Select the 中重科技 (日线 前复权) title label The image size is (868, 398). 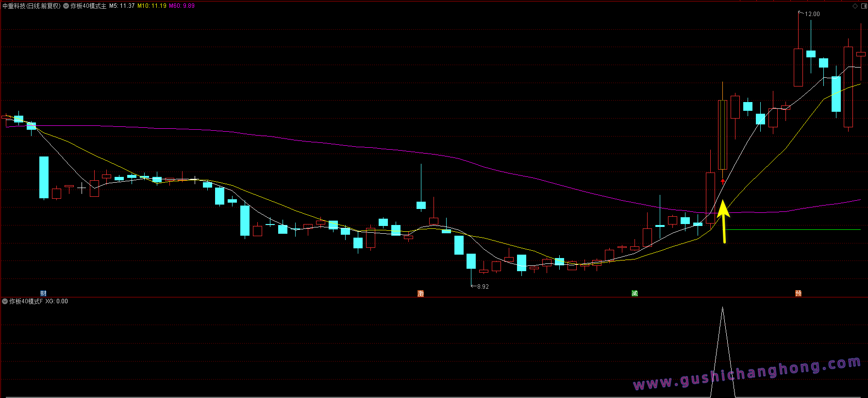pos(32,6)
